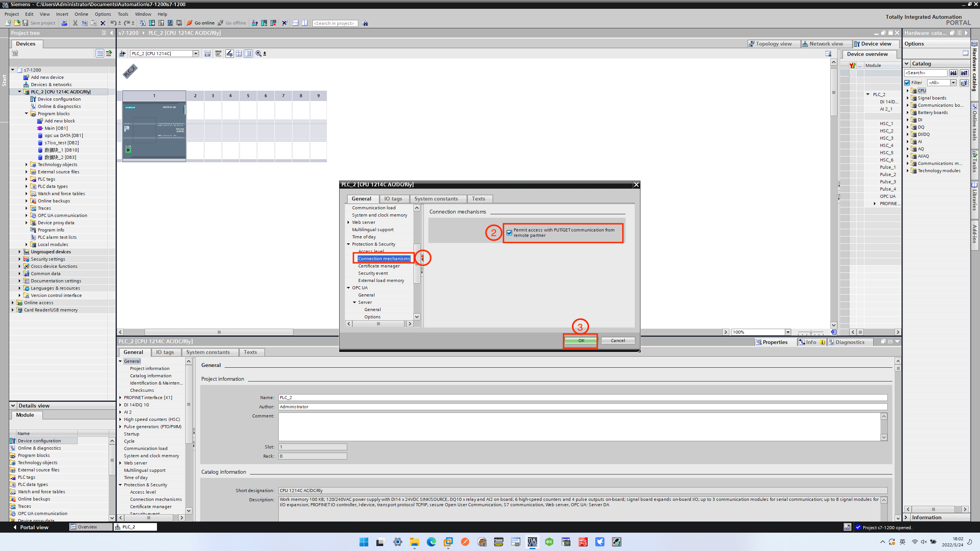Click the Go online toolbar icon
This screenshot has width=980, height=551.
[x=189, y=23]
